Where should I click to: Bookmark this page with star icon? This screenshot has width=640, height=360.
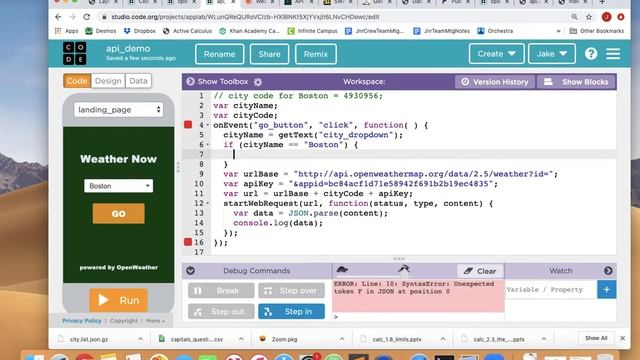coord(589,17)
